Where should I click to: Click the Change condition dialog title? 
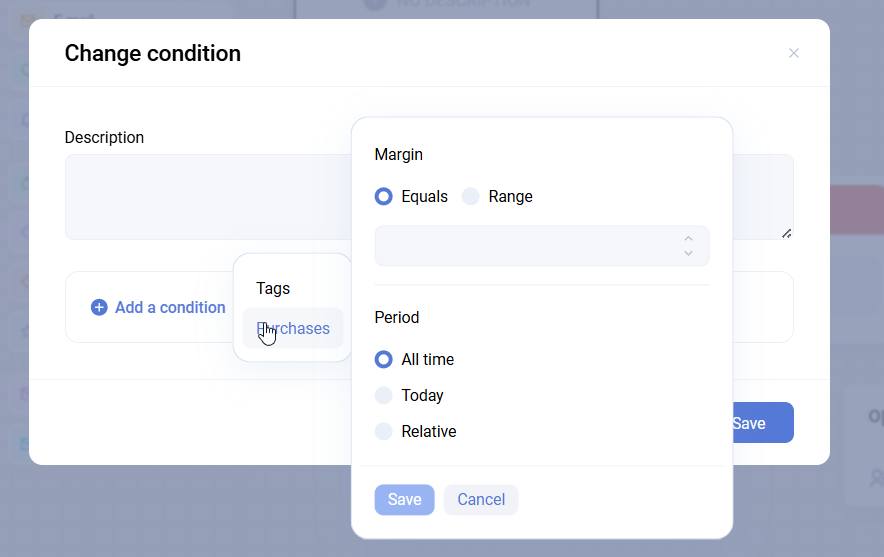coord(153,53)
